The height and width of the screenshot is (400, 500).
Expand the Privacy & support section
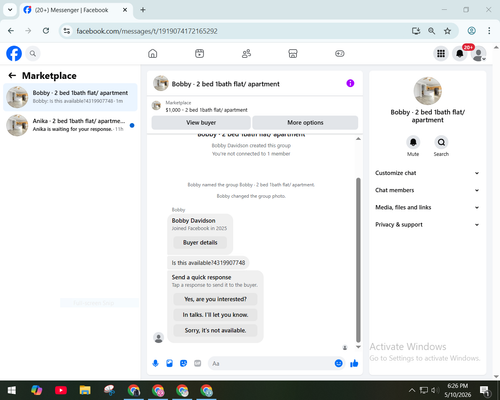pos(427,225)
